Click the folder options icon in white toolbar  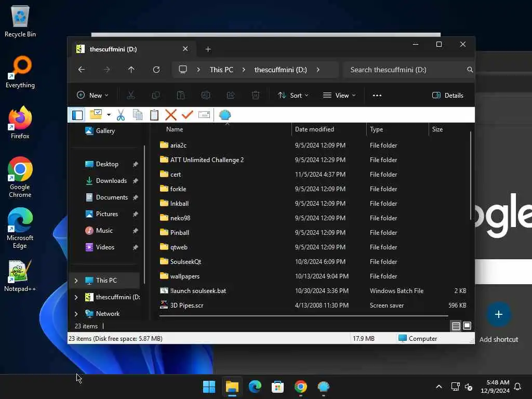tap(96, 114)
